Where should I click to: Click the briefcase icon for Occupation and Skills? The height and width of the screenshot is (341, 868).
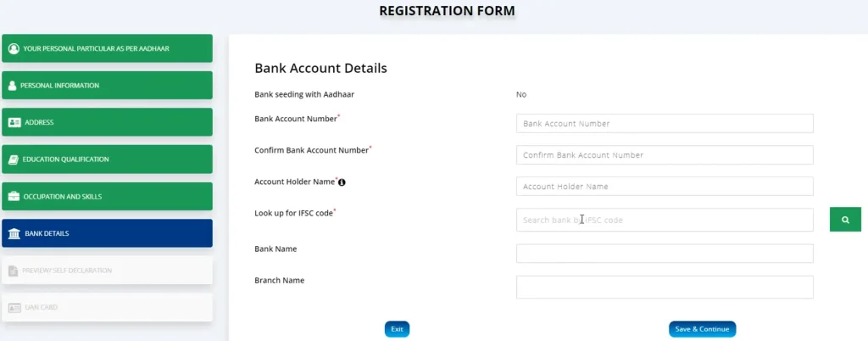14,197
